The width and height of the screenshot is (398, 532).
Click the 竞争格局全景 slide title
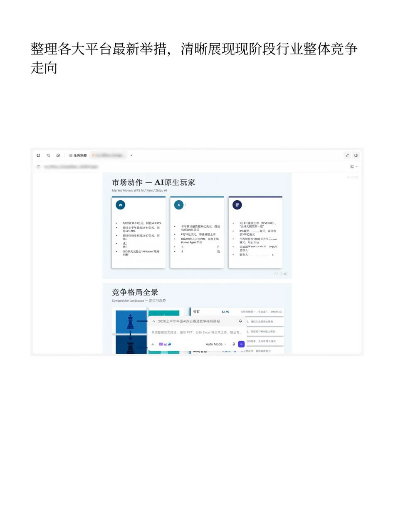(135, 292)
